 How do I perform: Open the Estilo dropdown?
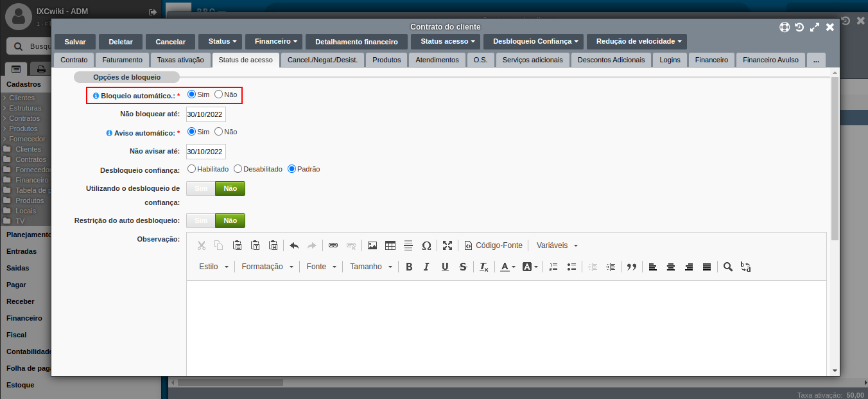(213, 267)
